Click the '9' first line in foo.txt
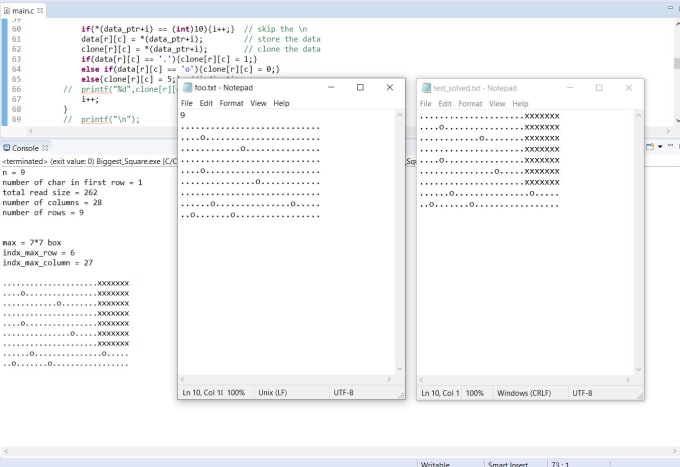Screen dimensions: 680x467 [183, 115]
